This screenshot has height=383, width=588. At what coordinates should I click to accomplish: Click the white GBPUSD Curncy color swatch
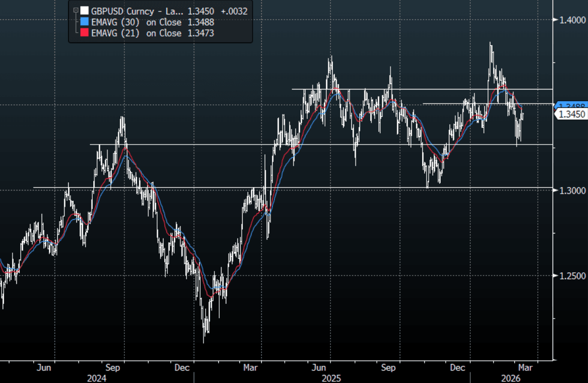click(85, 11)
